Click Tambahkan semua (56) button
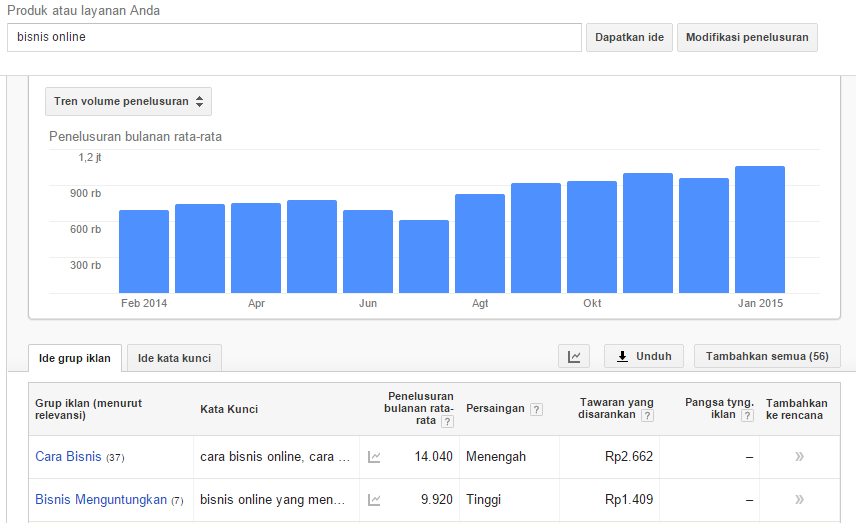The image size is (856, 523). (767, 356)
